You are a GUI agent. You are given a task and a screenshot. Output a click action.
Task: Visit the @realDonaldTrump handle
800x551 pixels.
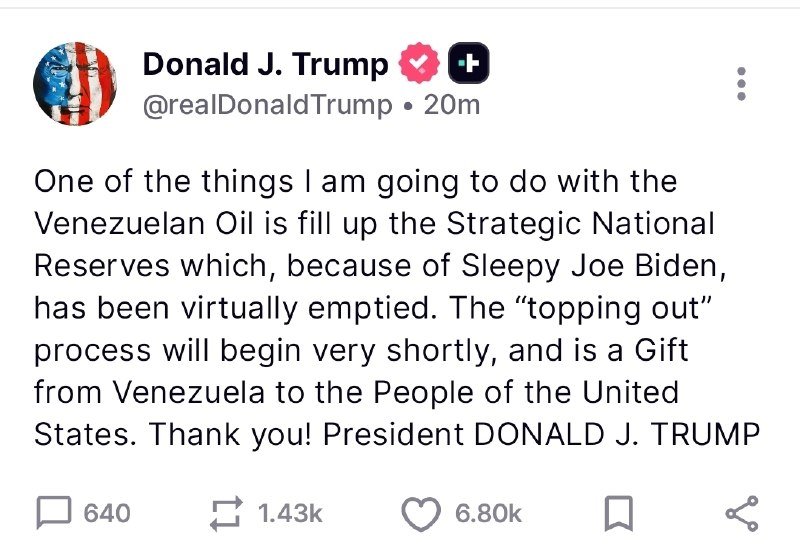pyautogui.click(x=267, y=105)
